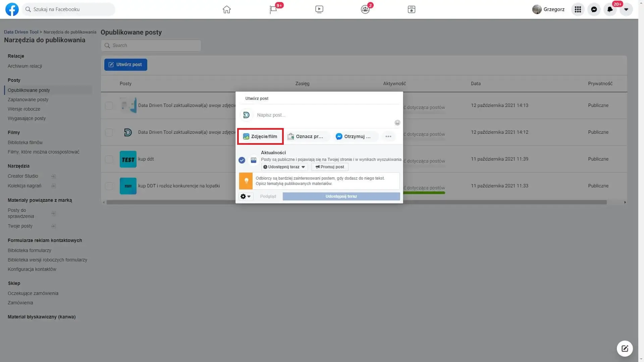Open the Data Driven Tool breadcrumb link
Viewport: 644px width, 362px height.
(x=21, y=32)
